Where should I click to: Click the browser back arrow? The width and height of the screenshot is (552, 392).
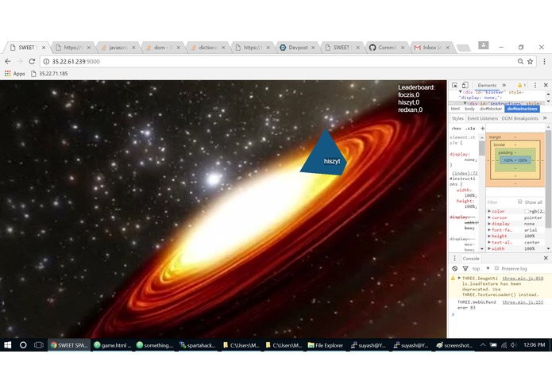pos(8,62)
